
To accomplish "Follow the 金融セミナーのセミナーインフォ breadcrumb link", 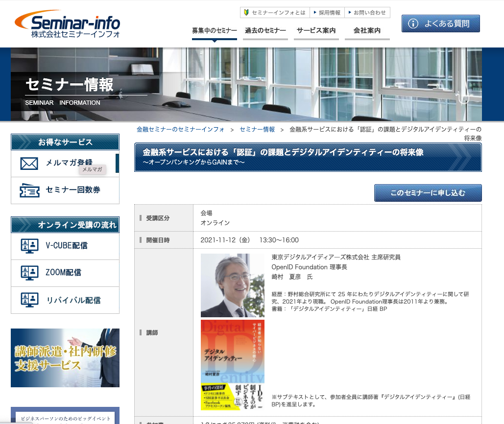I will (x=180, y=129).
